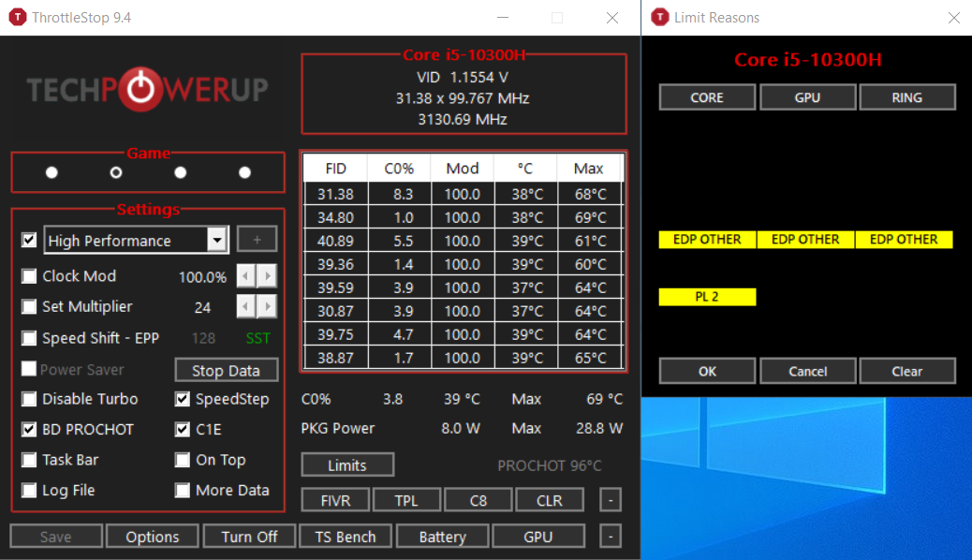Screen dimensions: 972x560
Task: Click the Max column header
Action: [x=589, y=169]
